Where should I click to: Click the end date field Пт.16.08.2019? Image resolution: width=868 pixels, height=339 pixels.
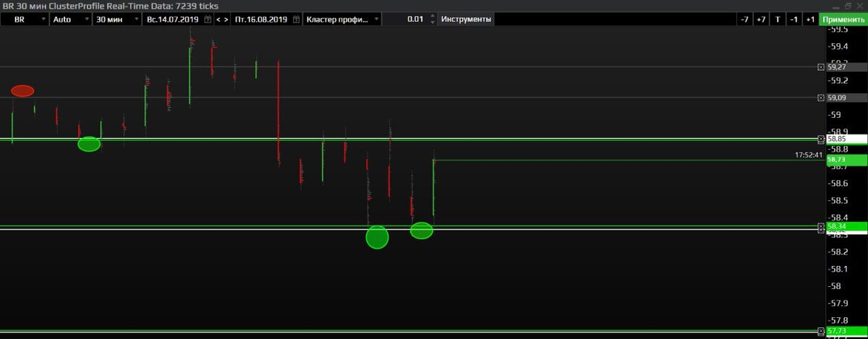pos(260,19)
